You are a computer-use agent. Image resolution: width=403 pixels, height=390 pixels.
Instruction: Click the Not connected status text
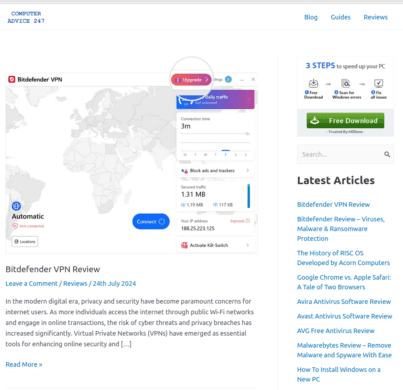coord(32,226)
